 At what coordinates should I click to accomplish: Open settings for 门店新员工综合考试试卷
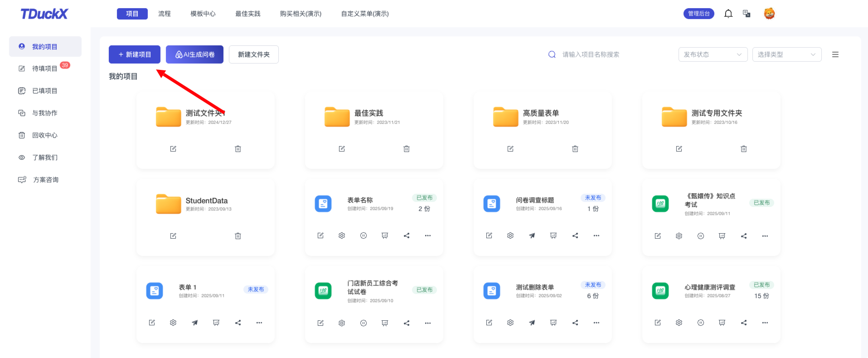tap(342, 323)
